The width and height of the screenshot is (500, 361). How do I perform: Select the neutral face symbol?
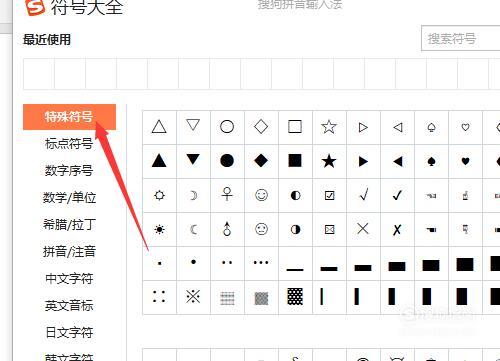pyautogui.click(x=261, y=229)
